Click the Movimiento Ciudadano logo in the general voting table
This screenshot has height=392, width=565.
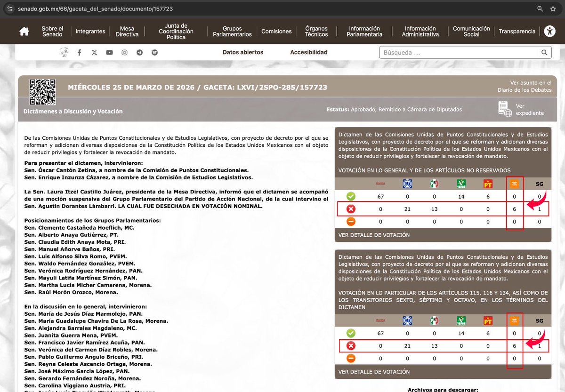515,184
